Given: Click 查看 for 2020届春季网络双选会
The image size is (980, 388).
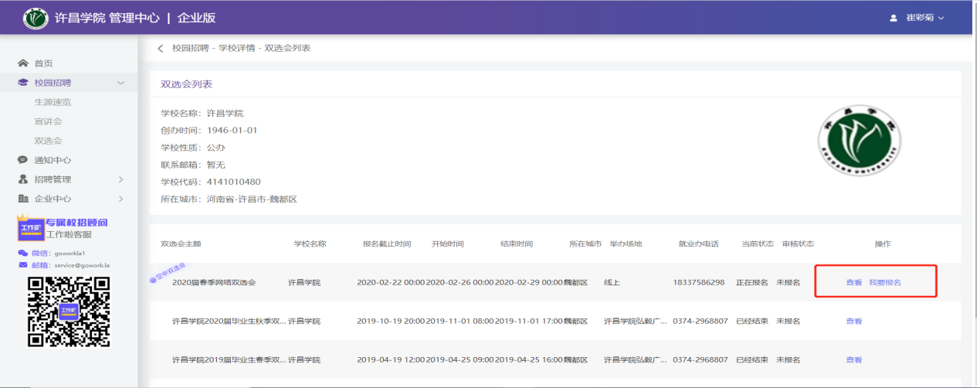Looking at the screenshot, I should (x=853, y=282).
